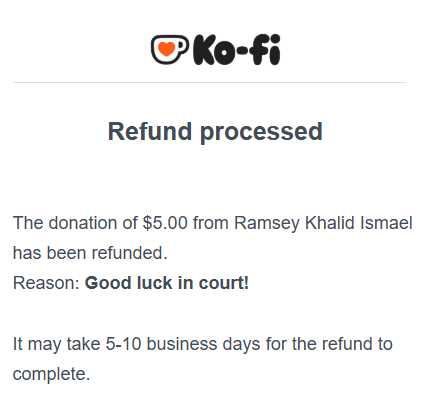Select the "Refund processed" heading
Viewport: 427px width, 402px height.
point(215,132)
